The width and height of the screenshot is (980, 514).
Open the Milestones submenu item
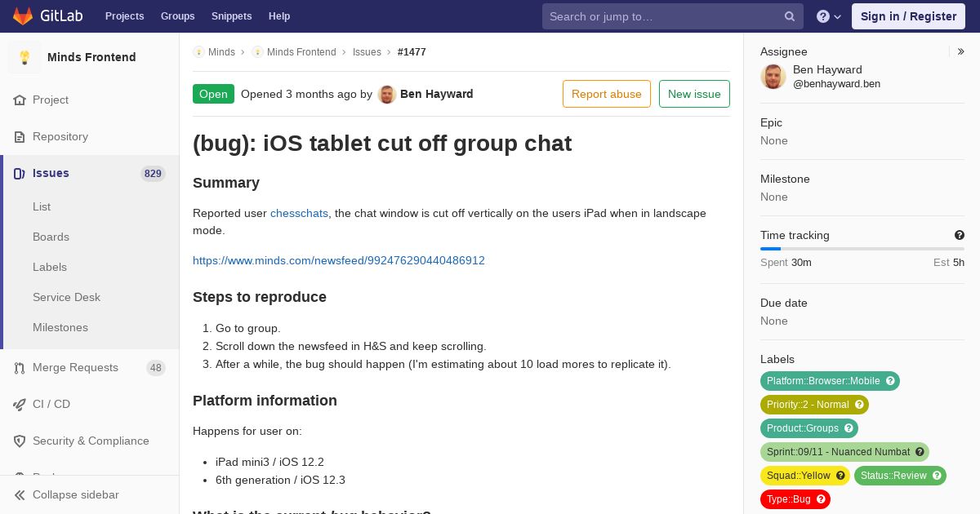[x=60, y=327]
